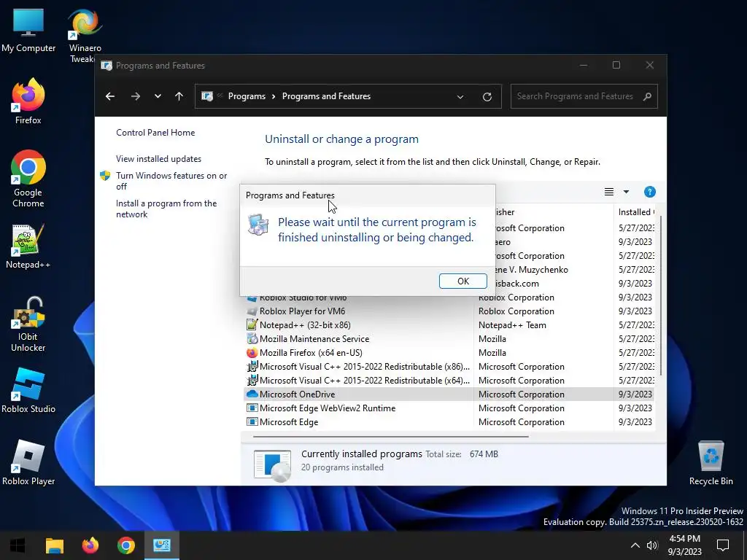Screen dimensions: 747x560
Task: Click the Microsoft Edge list item icon
Action: (252, 422)
